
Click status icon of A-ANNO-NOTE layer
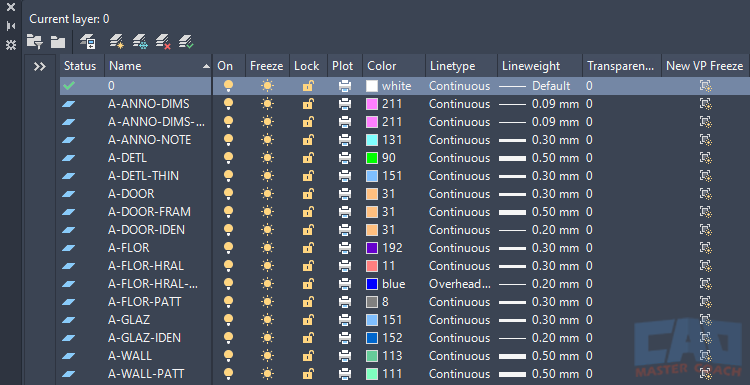pyautogui.click(x=69, y=140)
